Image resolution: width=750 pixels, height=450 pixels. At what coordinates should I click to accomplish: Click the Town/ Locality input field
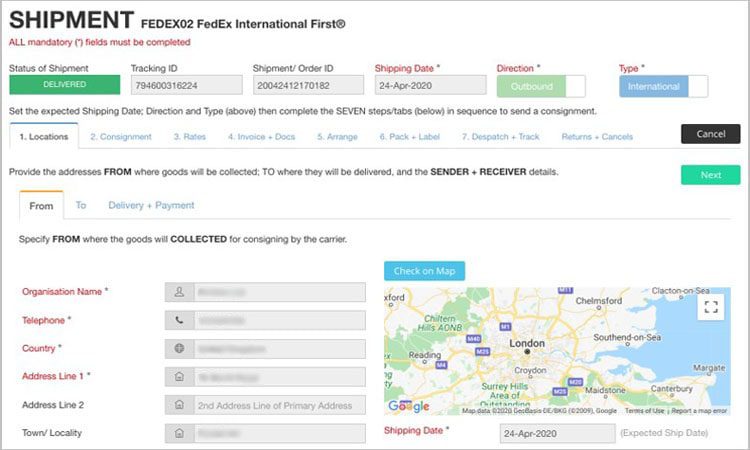click(279, 433)
